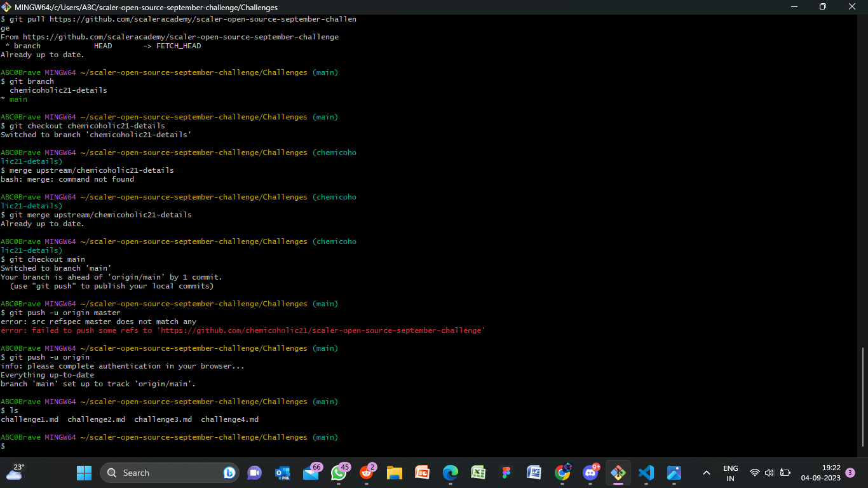Launch Microsoft Edge from the taskbar

coord(450,473)
